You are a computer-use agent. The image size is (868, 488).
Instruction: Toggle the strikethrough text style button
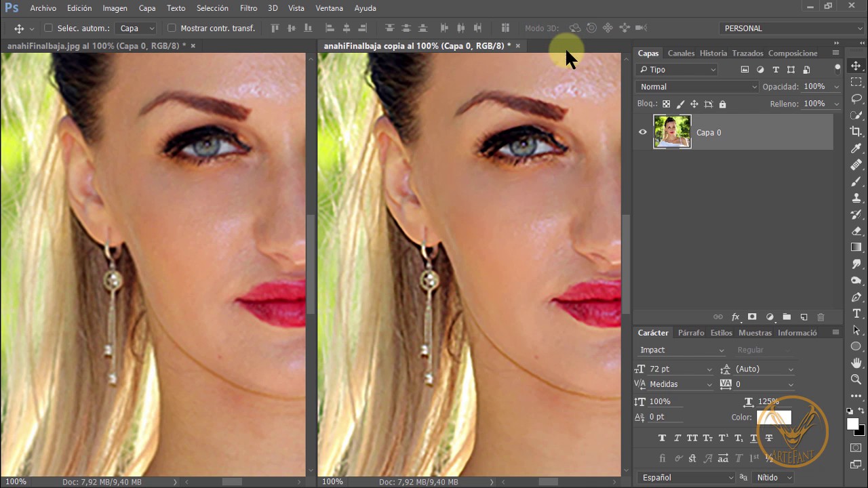[769, 438]
